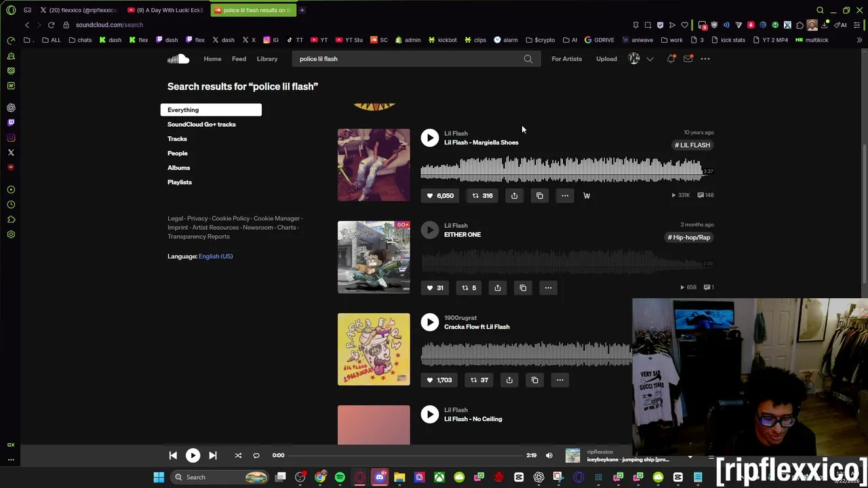Filter results by Tracks

click(x=177, y=139)
